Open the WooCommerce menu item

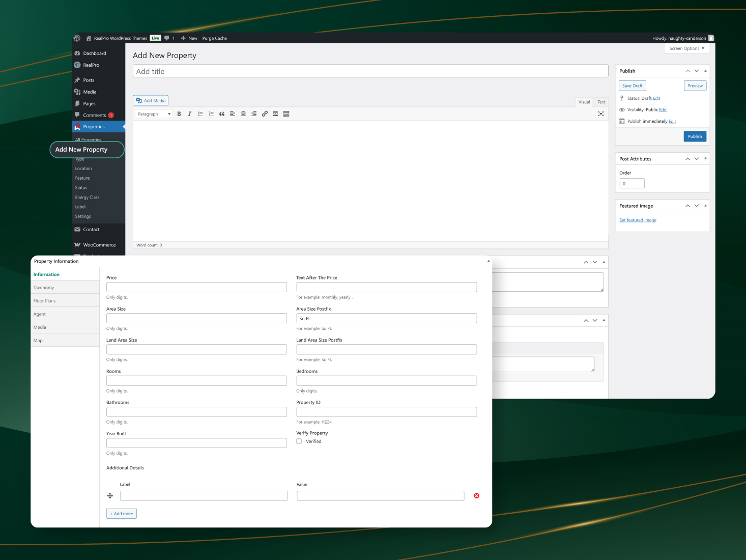tap(99, 245)
